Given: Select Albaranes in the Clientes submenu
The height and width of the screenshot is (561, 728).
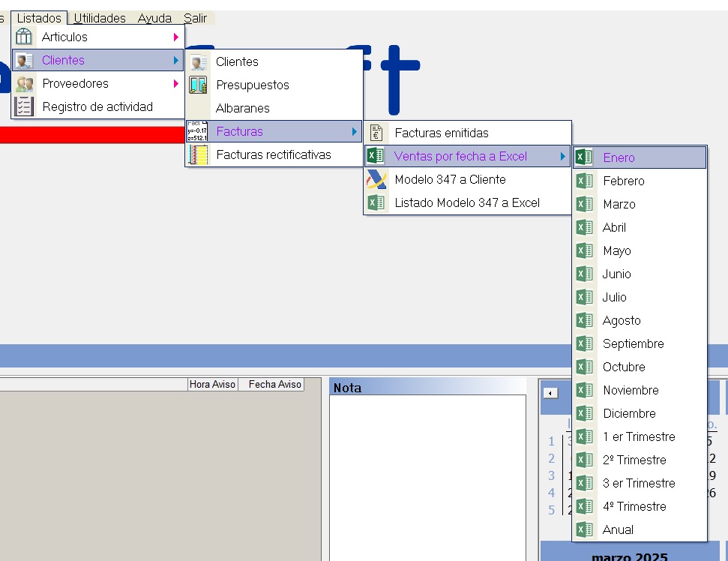Looking at the screenshot, I should [x=242, y=109].
